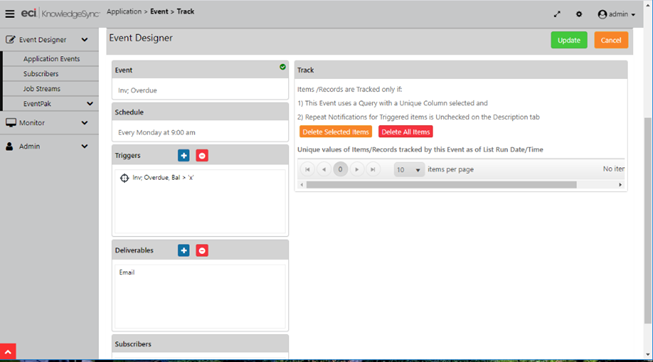Collapse the Event Designer sidebar section
This screenshot has height=362, width=653.
click(x=85, y=40)
